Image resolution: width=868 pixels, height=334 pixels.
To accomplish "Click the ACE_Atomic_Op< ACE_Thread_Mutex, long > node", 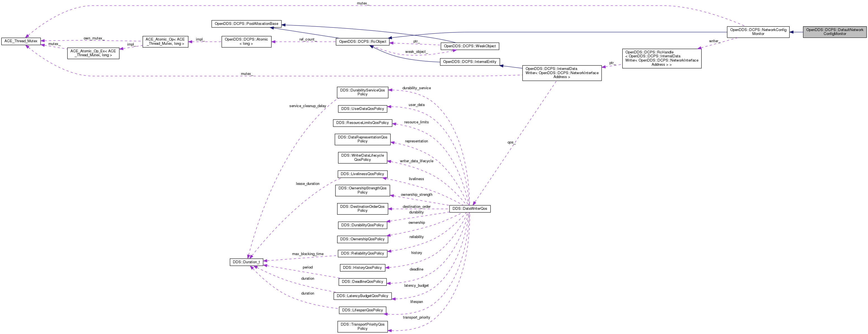I will 165,41.
